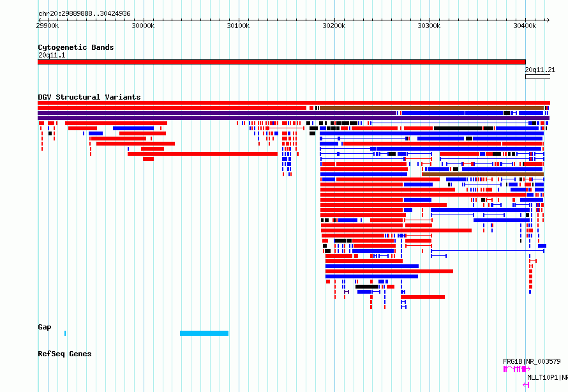Select the bottom red variant between 30270k and 30315k
The width and height of the screenshot is (568, 392).
[422, 297]
